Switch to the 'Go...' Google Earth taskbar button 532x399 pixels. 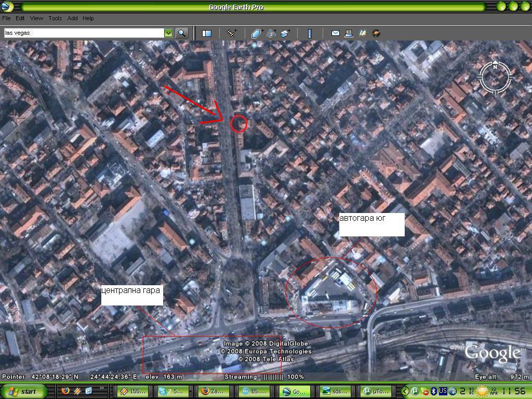coord(295,391)
